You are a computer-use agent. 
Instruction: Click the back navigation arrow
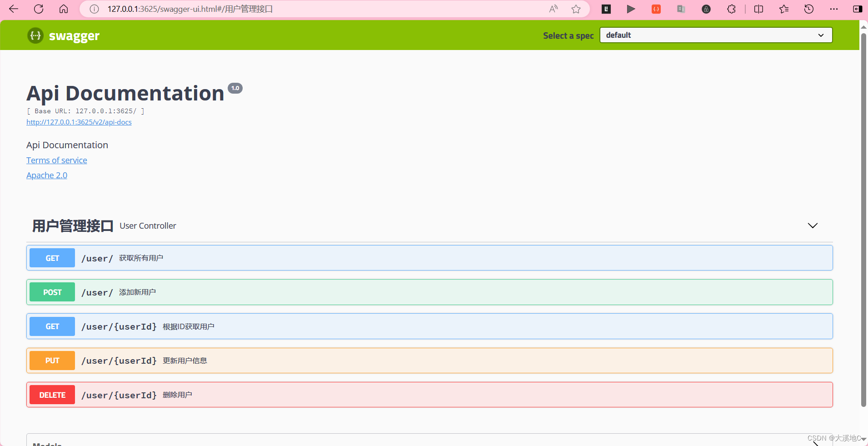(14, 9)
